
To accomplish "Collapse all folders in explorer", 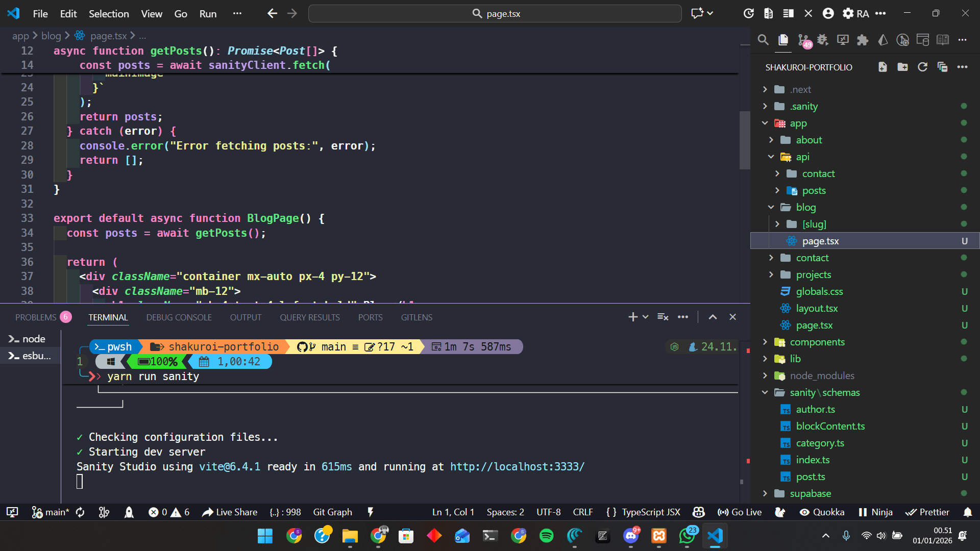I will click(942, 67).
